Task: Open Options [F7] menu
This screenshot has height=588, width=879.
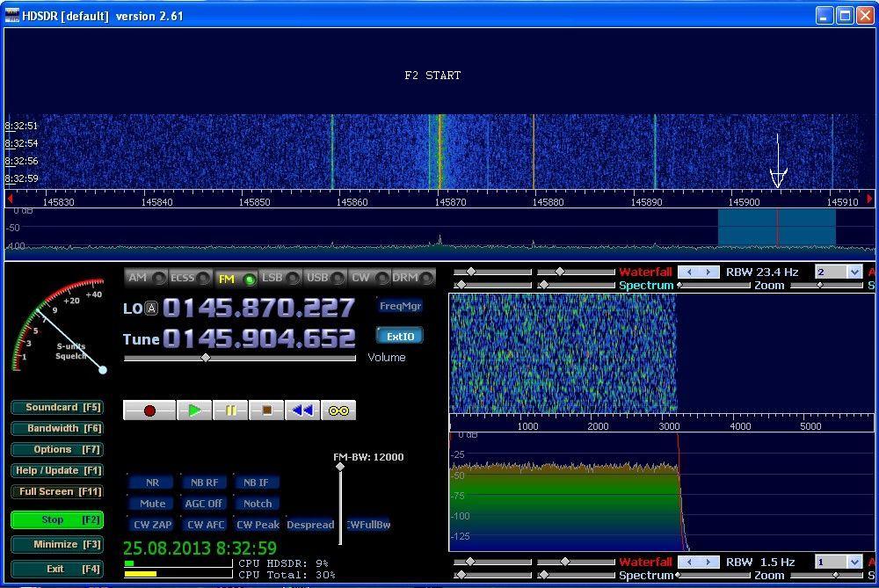Action: pyautogui.click(x=56, y=449)
